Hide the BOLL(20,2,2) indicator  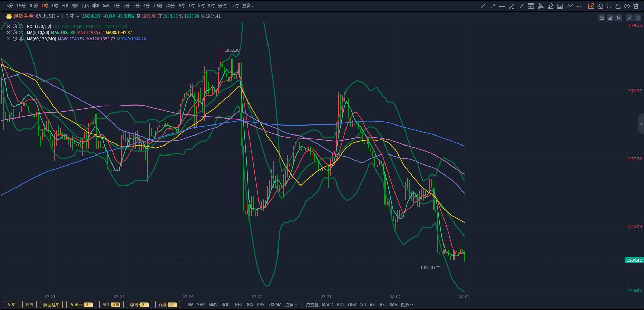[x=21, y=26]
